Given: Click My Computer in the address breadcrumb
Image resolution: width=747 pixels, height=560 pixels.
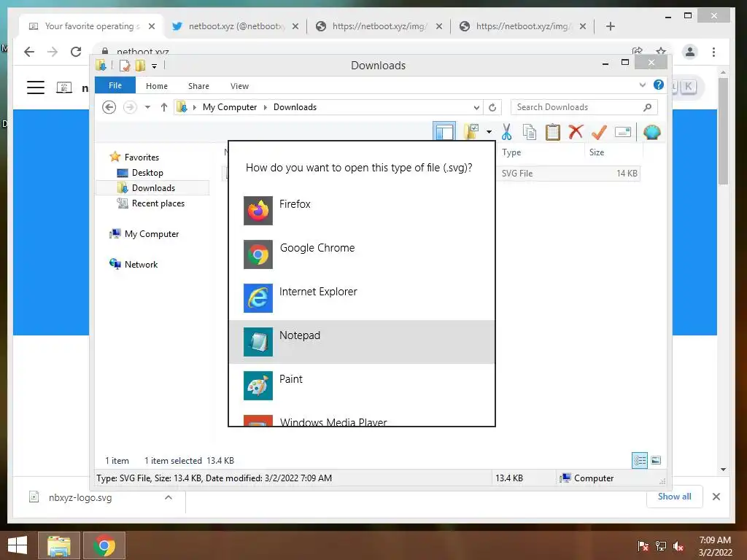Looking at the screenshot, I should 230,107.
